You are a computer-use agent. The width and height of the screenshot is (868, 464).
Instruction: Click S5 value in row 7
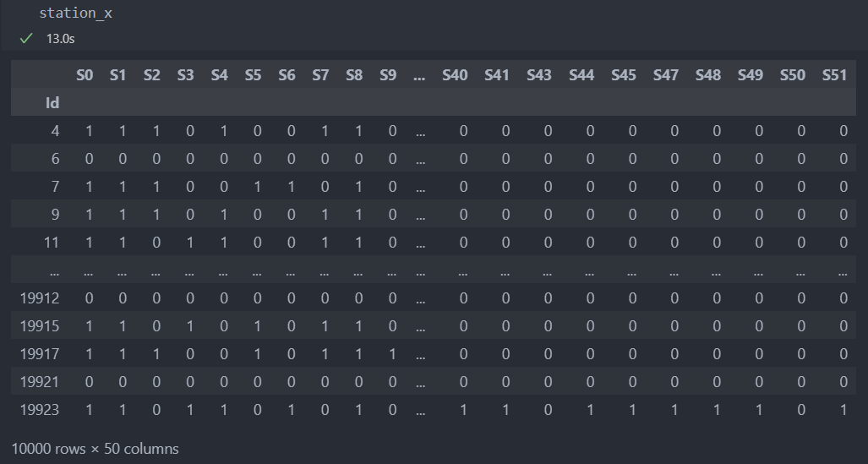[x=258, y=187]
